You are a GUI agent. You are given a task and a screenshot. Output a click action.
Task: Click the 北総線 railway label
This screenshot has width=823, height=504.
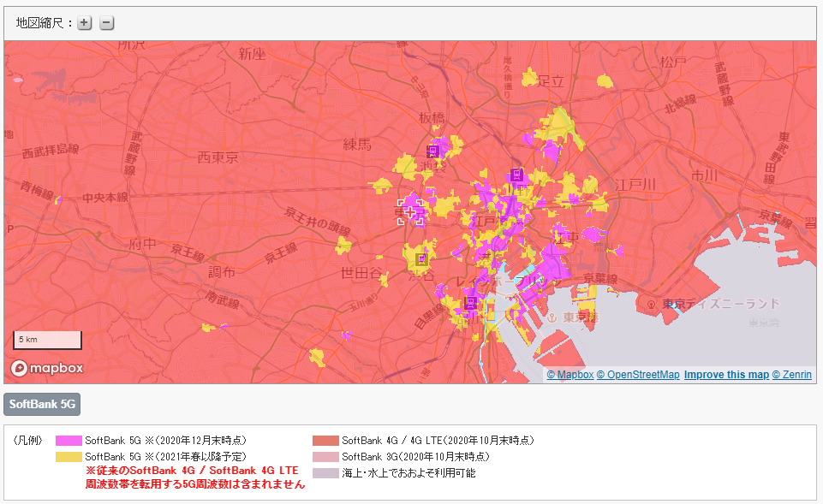point(681,104)
